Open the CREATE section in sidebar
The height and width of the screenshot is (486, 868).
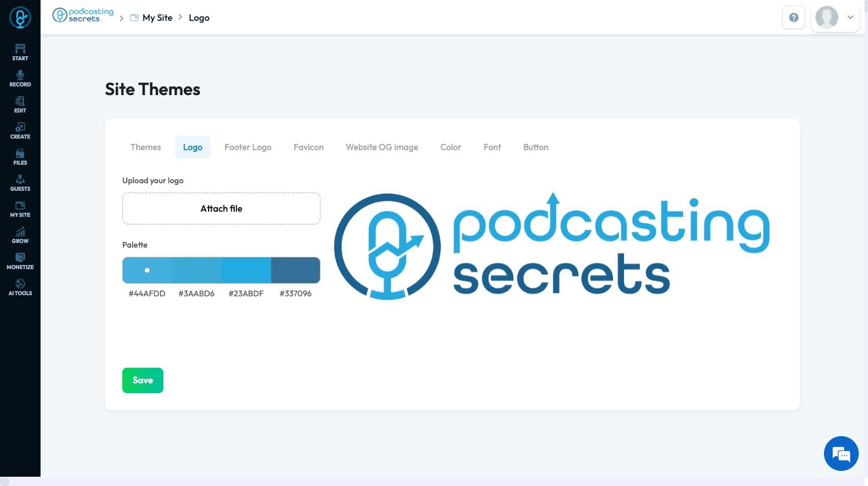click(x=20, y=131)
